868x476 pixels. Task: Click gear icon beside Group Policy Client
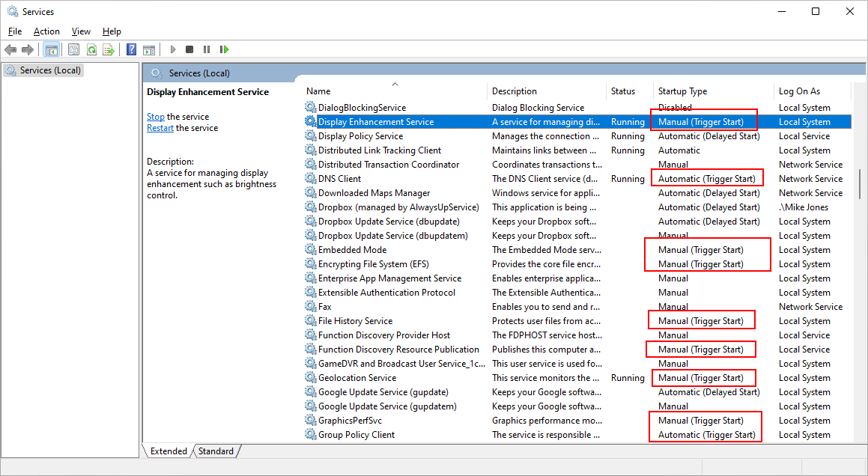pyautogui.click(x=311, y=435)
